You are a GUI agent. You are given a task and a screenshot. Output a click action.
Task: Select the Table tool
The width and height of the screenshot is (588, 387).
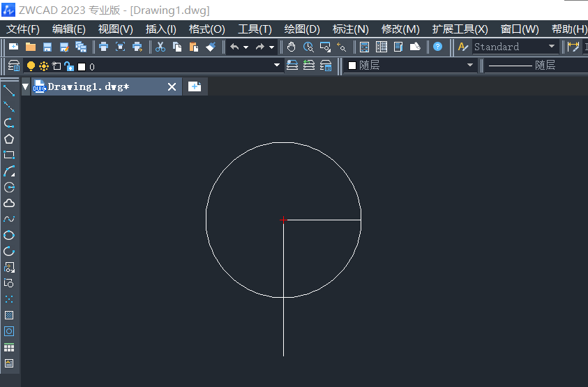tap(9, 348)
